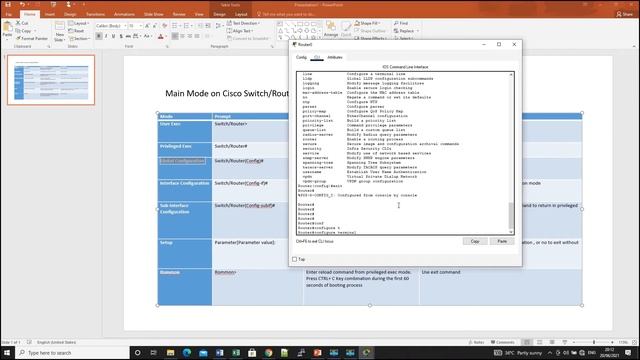Open the Notes pane from status bar
Image resolution: width=640 pixels, height=360 pixels.
[x=476, y=342]
